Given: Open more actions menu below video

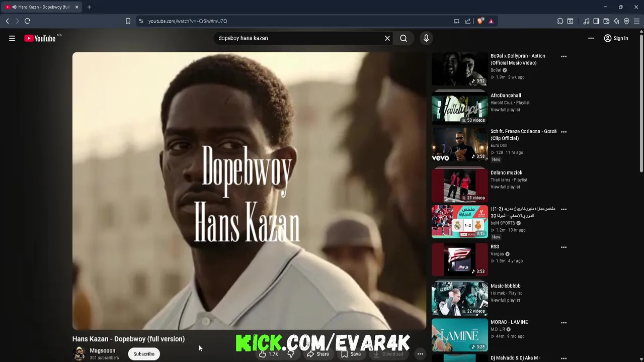Looking at the screenshot, I should (420, 354).
